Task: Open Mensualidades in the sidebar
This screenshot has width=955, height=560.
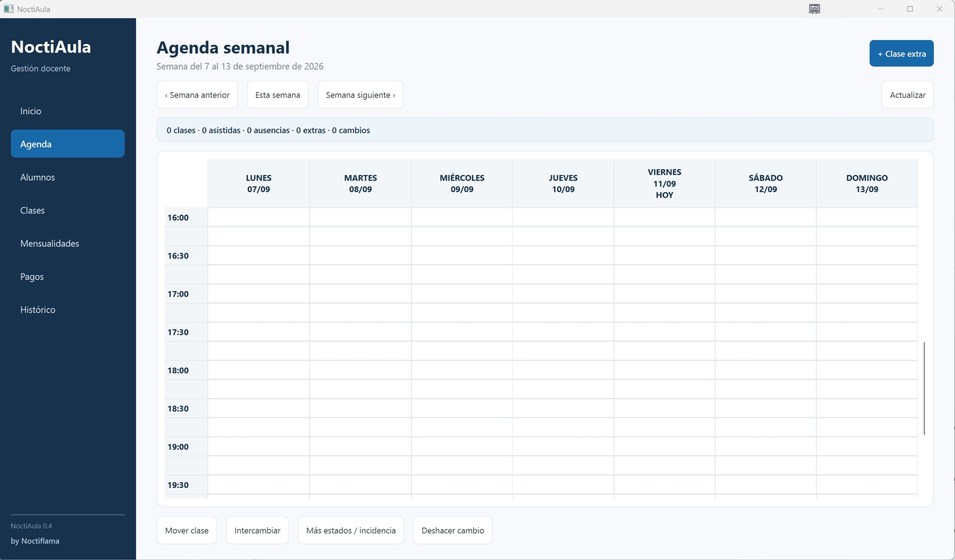Action: [x=68, y=243]
